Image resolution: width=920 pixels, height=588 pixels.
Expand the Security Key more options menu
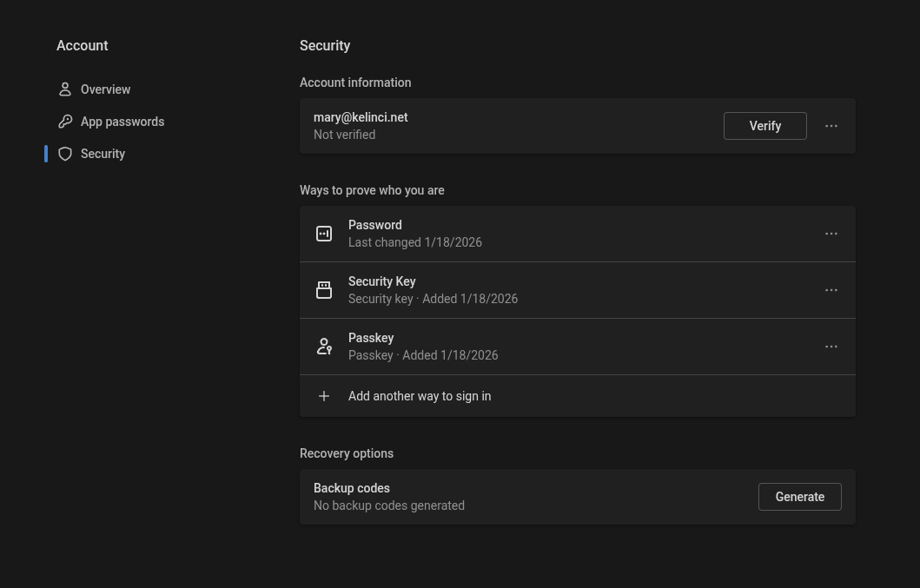pyautogui.click(x=831, y=290)
